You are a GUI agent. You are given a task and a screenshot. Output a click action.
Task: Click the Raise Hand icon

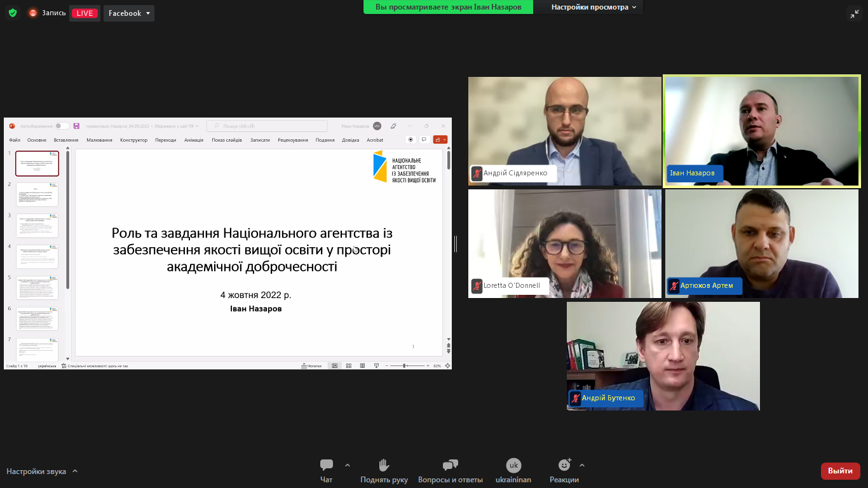(x=384, y=465)
